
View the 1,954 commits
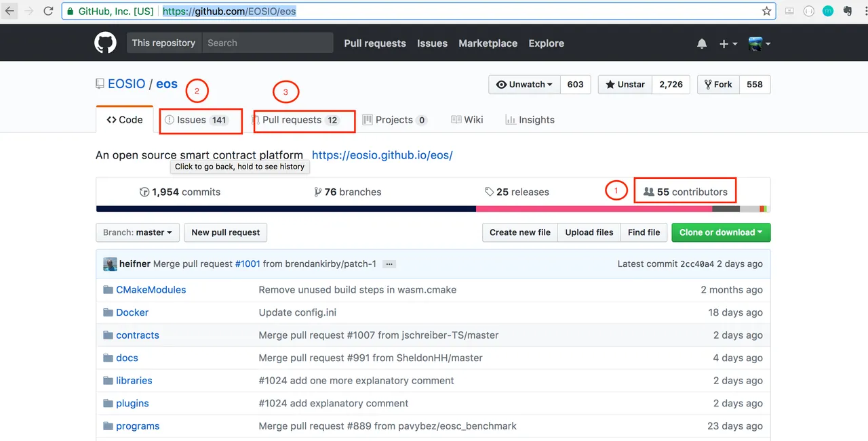tap(180, 192)
